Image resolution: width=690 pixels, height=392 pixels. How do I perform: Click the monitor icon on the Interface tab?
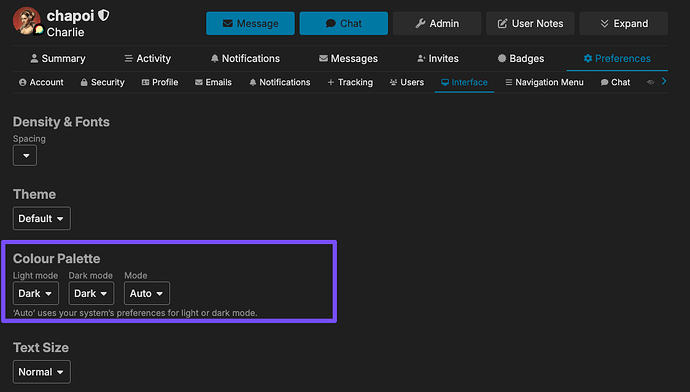445,82
